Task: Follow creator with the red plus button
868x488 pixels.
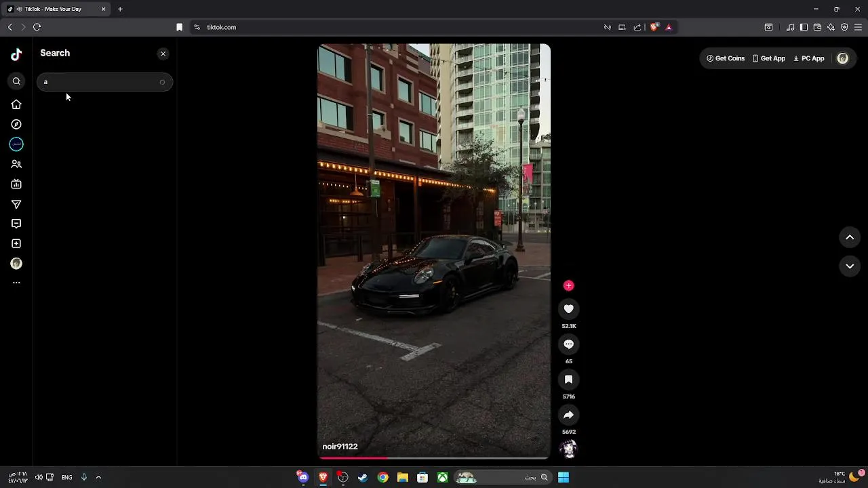Action: pyautogui.click(x=569, y=285)
